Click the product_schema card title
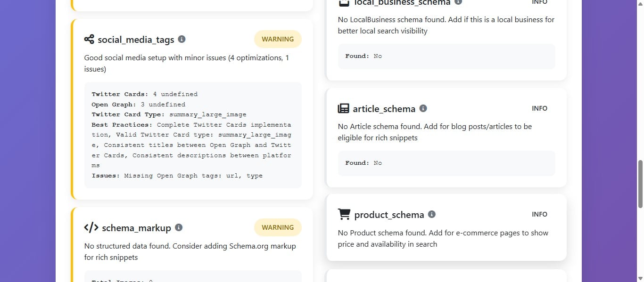This screenshot has height=282, width=644. (389, 215)
